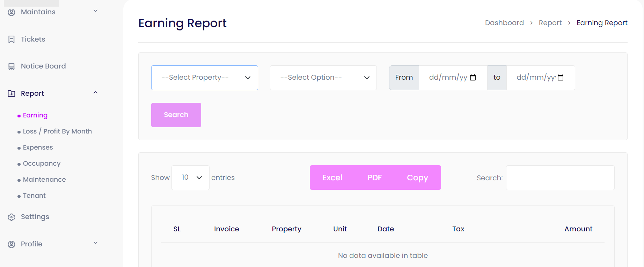
Task: Click the Notice Board monitor icon
Action: click(12, 66)
